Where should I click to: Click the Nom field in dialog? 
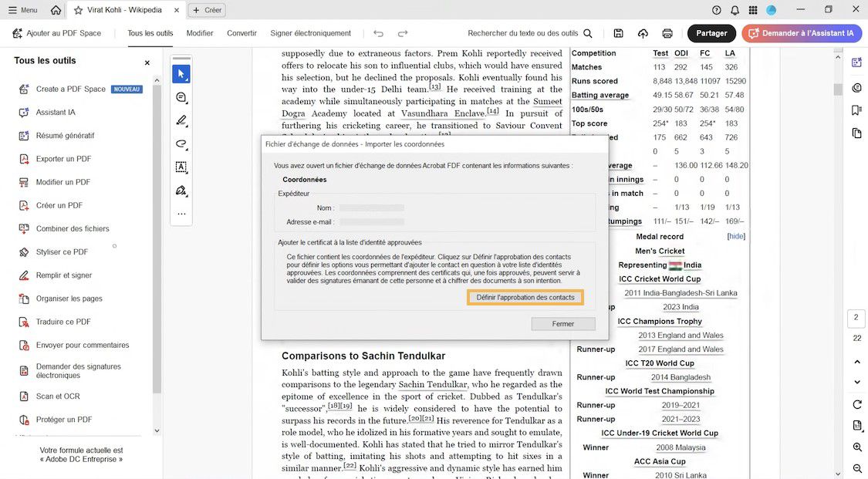tap(371, 208)
